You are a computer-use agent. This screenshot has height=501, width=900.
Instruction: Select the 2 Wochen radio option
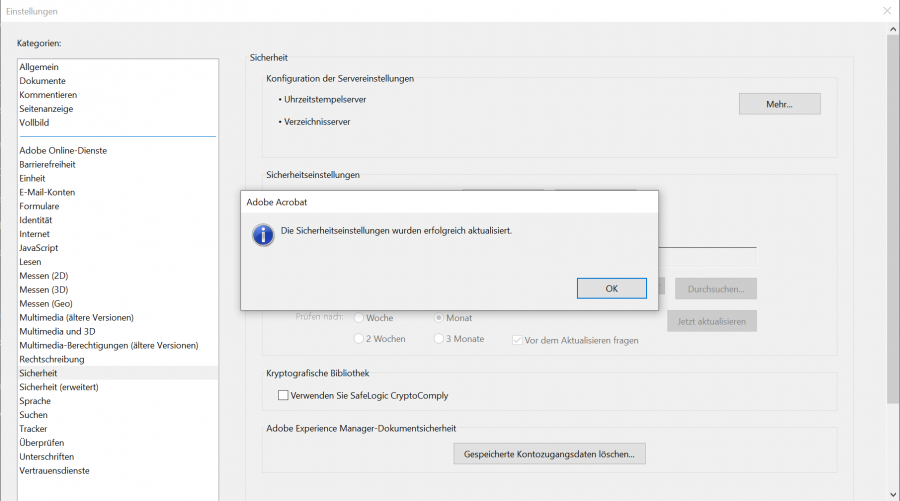pos(359,339)
